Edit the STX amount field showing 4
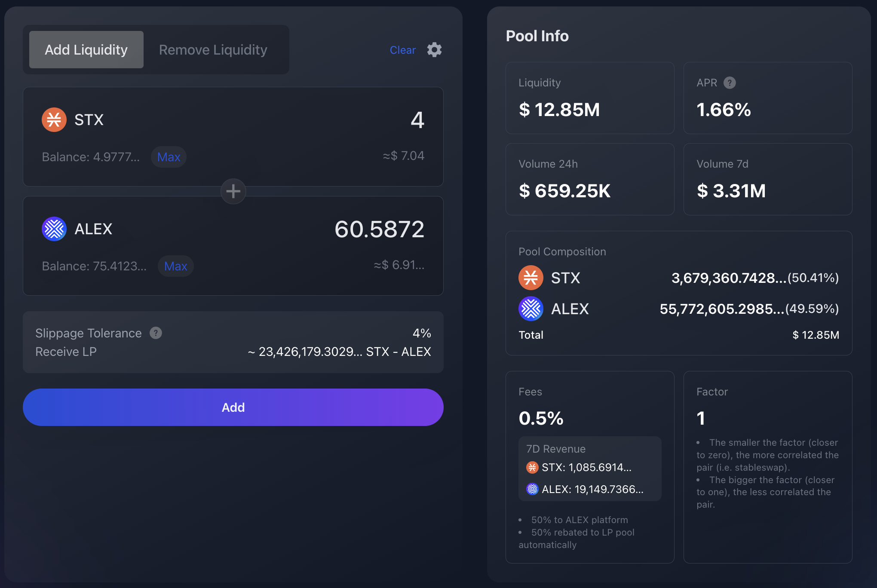 (x=417, y=120)
